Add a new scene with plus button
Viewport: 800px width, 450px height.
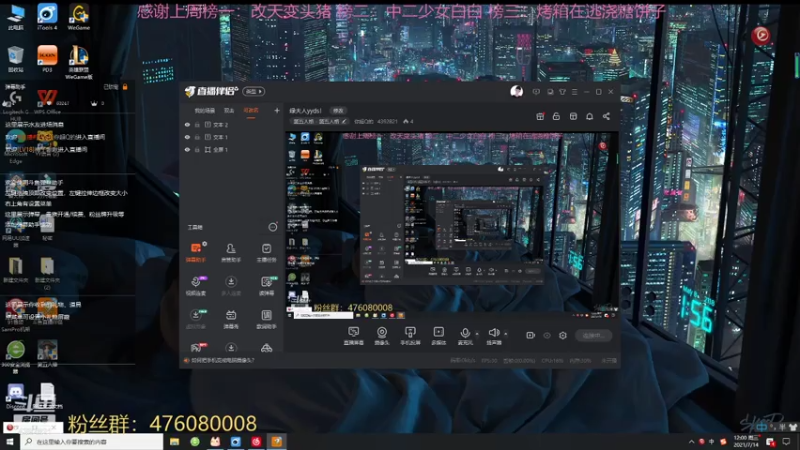277,110
